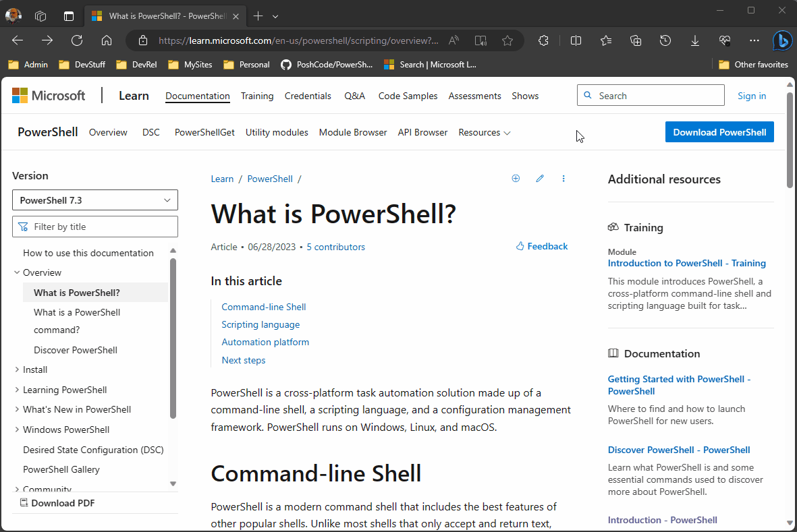Collapse the Overview tree section
The image size is (797, 532).
[17, 272]
